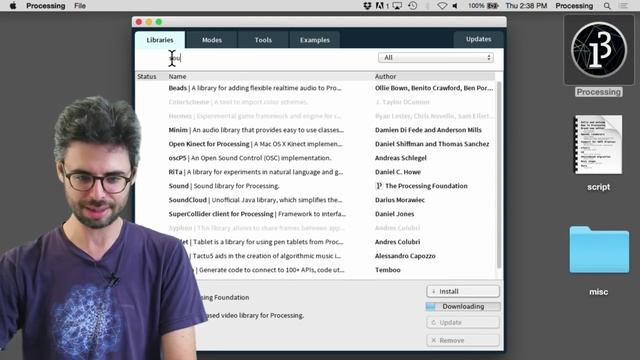Click the library list vertical scrollbar

(499, 175)
